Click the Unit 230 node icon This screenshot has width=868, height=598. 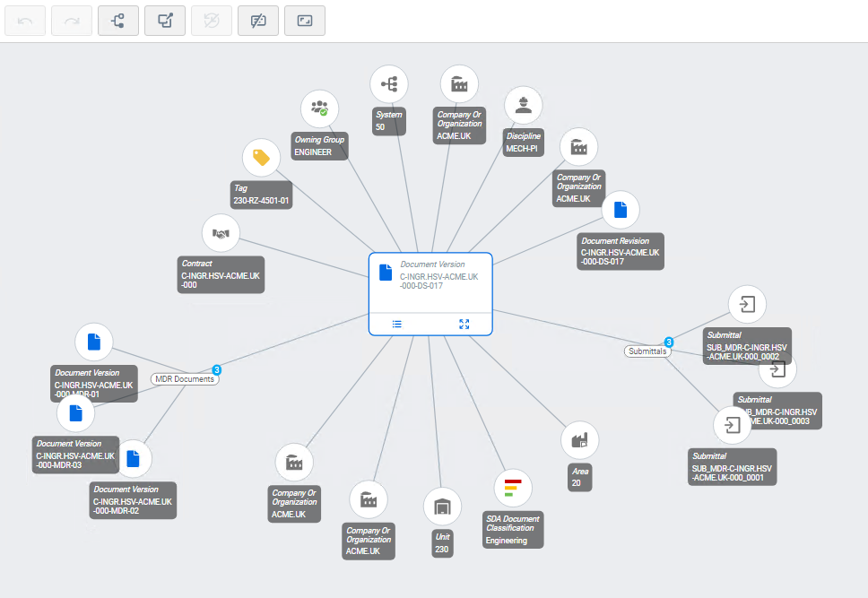point(442,506)
